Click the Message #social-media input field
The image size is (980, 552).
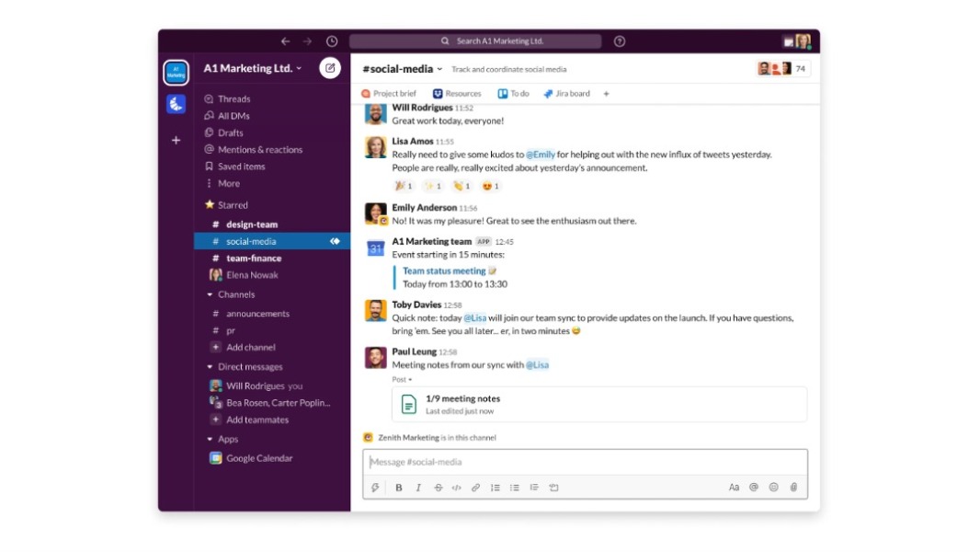click(585, 462)
